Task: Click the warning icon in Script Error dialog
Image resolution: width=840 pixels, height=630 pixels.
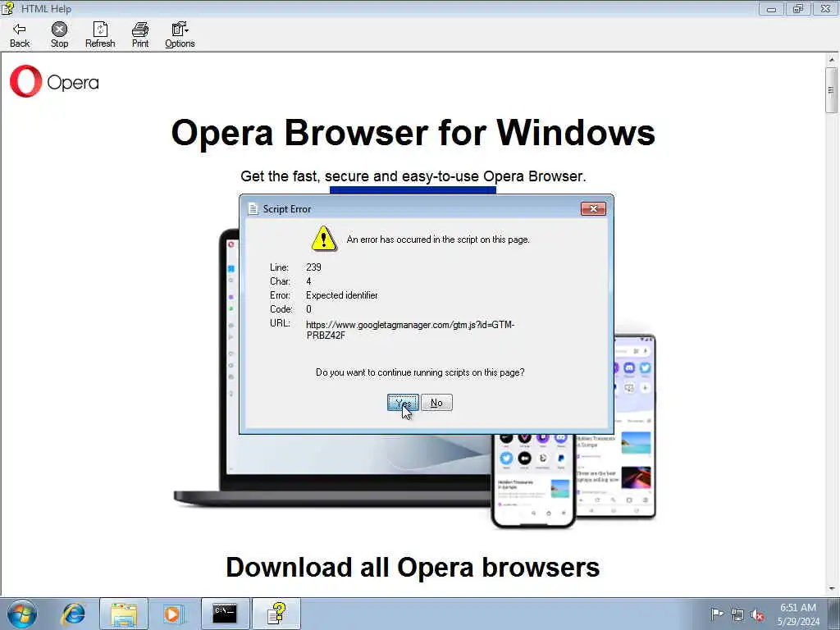Action: (x=323, y=239)
